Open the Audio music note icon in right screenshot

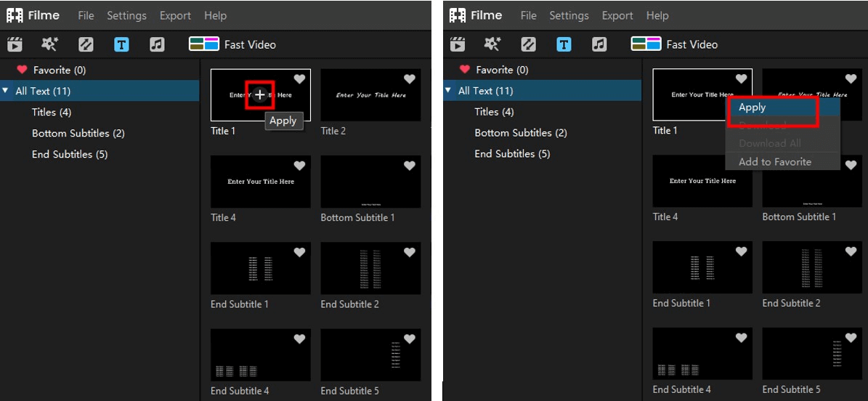(599, 44)
